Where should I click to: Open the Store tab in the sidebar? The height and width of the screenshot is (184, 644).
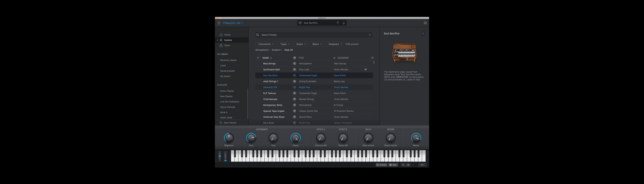click(227, 46)
